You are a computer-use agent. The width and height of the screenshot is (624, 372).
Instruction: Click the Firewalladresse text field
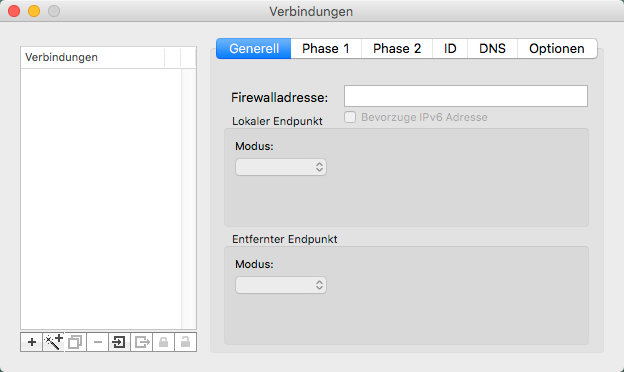[x=466, y=96]
